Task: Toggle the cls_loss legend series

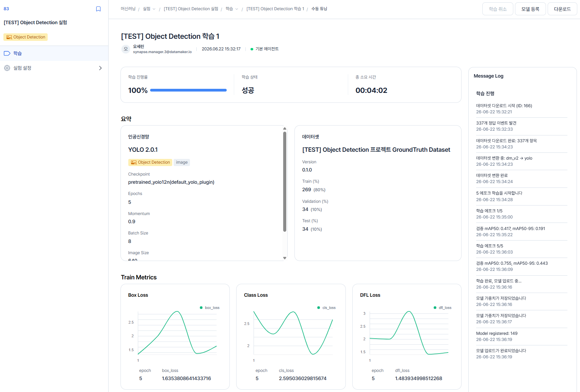Action: [326, 308]
